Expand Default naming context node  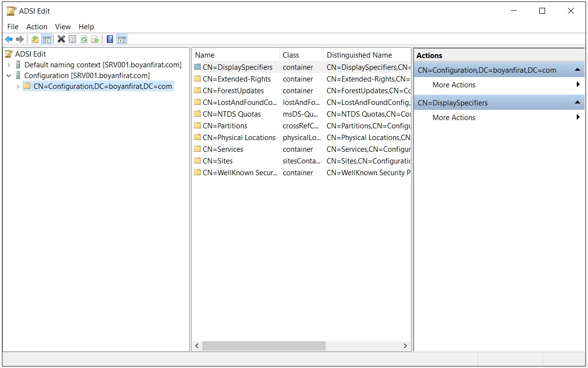tap(9, 65)
